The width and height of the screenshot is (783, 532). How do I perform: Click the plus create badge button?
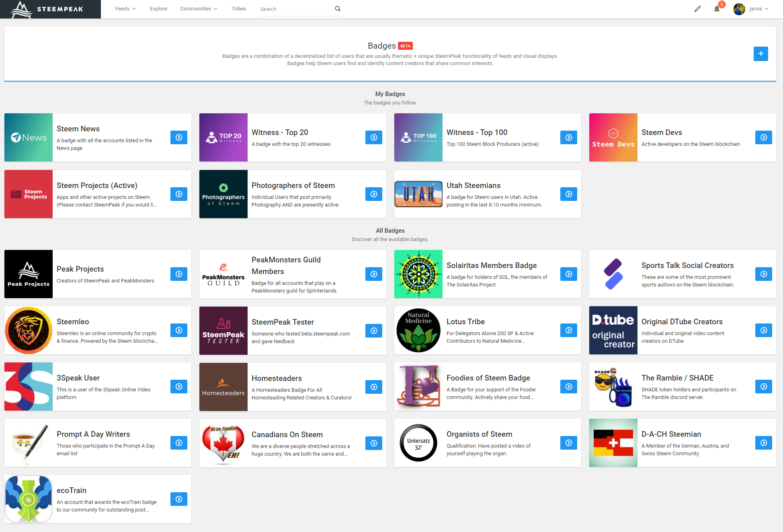tap(760, 54)
